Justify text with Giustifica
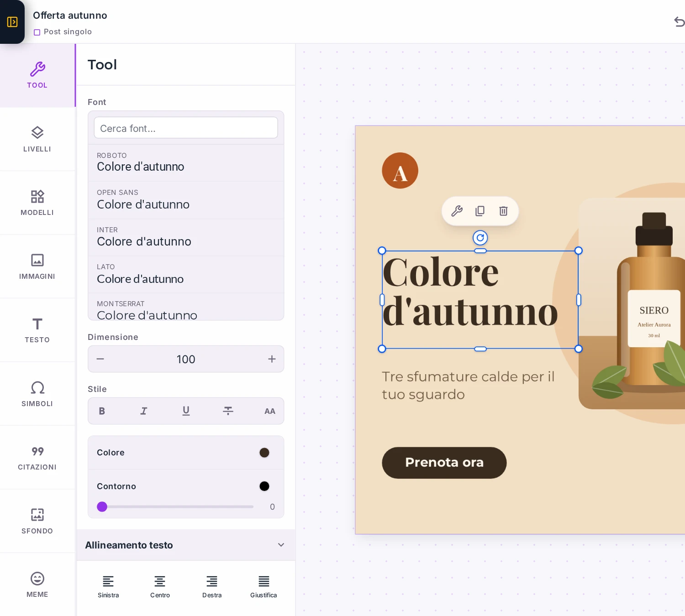 click(263, 587)
